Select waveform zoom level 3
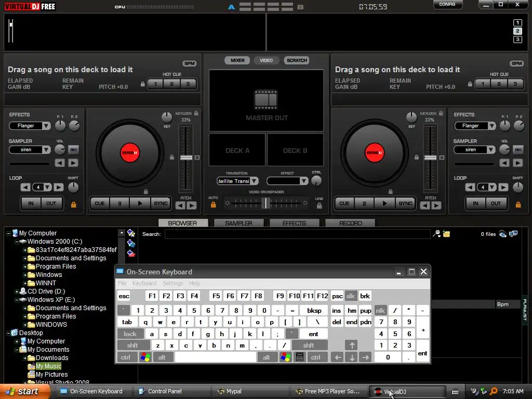The height and width of the screenshot is (399, 532). point(517,39)
